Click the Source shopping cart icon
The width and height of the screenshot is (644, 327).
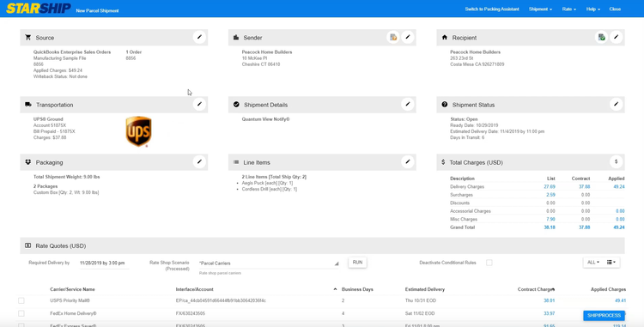pyautogui.click(x=28, y=38)
